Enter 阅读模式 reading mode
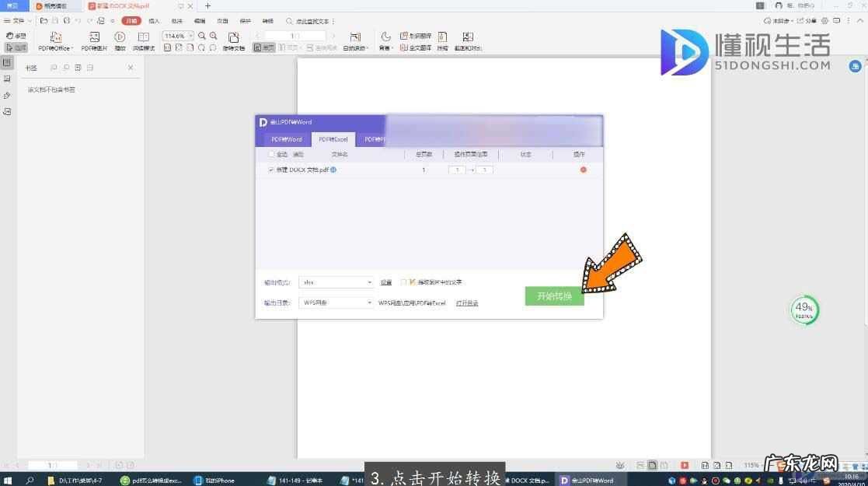The image size is (868, 486). 145,40
